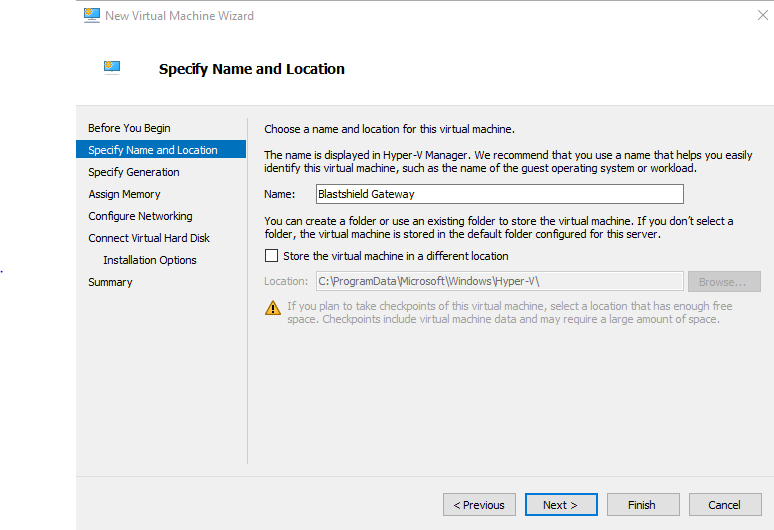Click the Location path text field
Viewport: 774px width, 530px height.
click(499, 281)
